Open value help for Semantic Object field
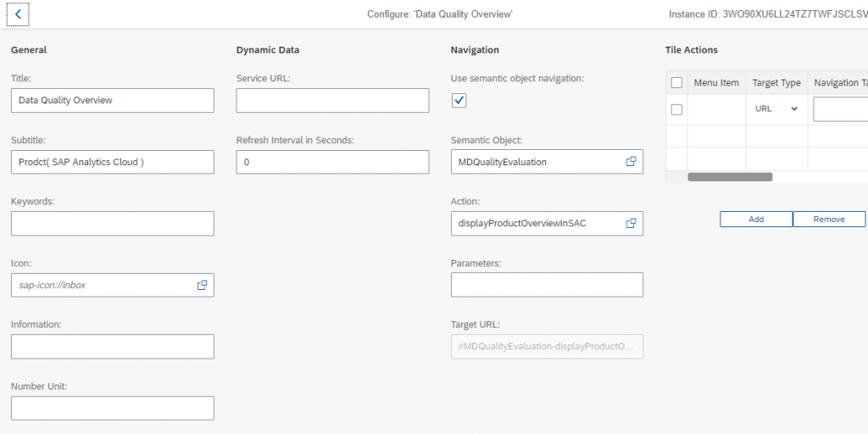Viewport: 868px width, 434px height. tap(631, 162)
